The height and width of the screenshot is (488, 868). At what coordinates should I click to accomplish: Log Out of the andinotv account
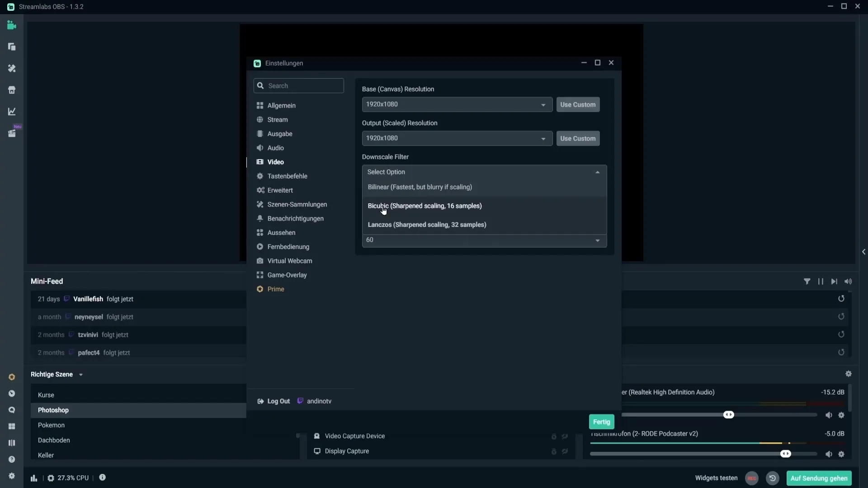tap(274, 401)
